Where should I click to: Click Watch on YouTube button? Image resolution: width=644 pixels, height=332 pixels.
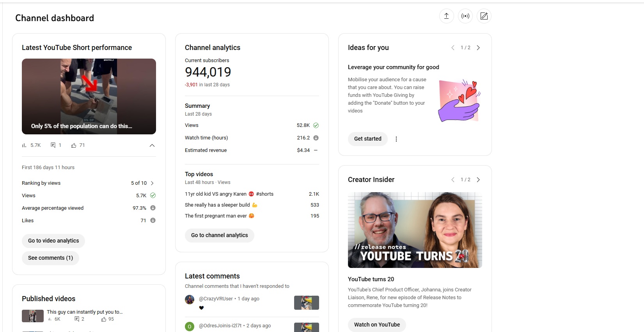pos(377,325)
